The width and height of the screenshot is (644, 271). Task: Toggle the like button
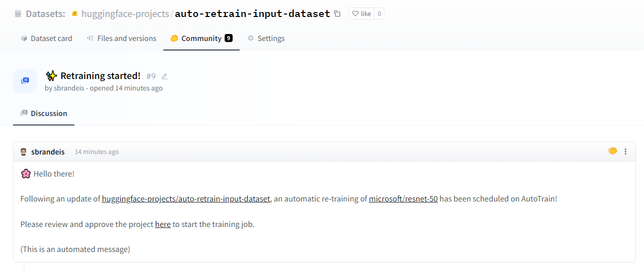tap(361, 14)
